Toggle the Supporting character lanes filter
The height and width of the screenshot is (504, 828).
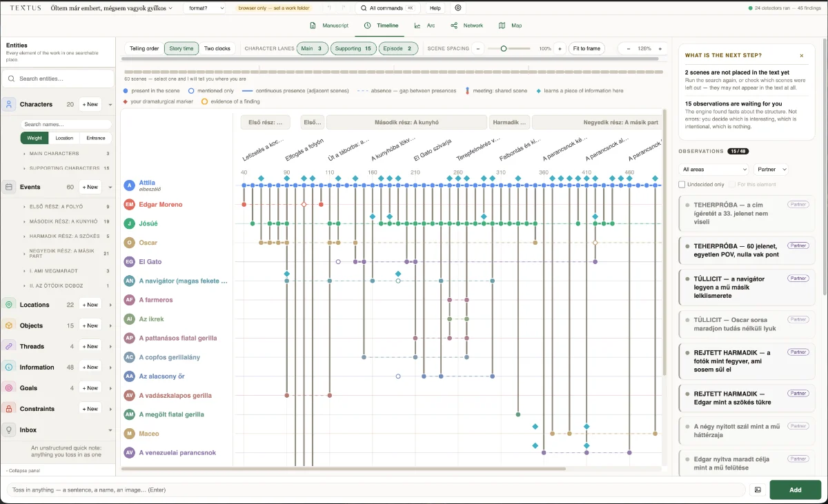pos(353,49)
